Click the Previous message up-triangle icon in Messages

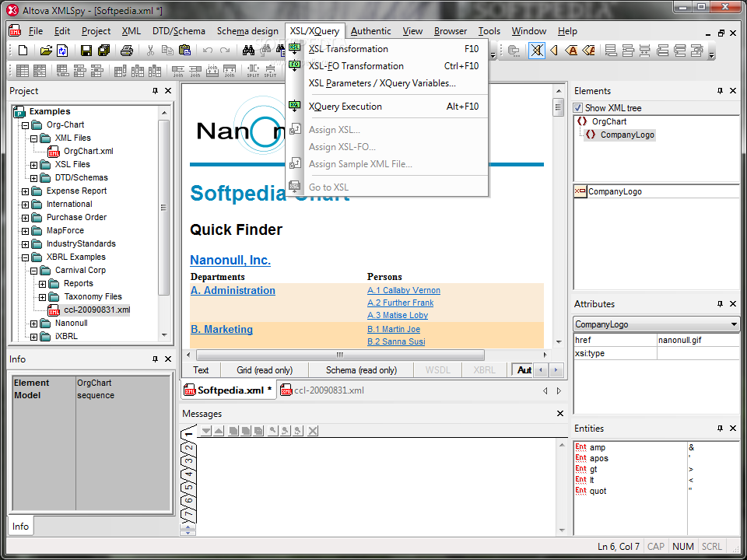click(218, 431)
